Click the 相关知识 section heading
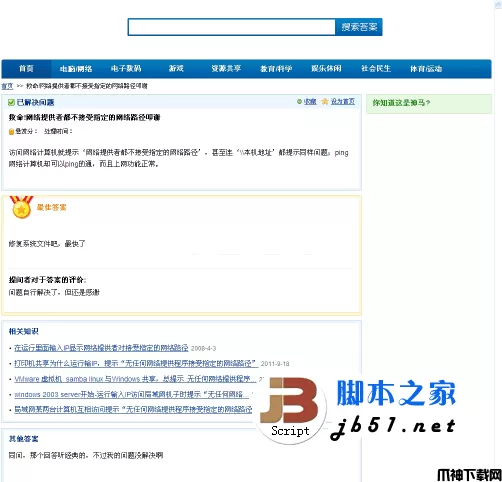Viewport: 502px width, 482px height. click(24, 331)
